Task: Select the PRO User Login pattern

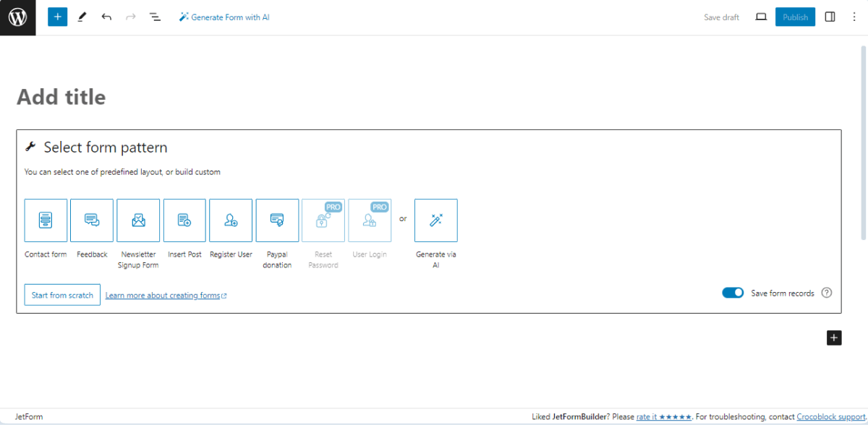Action: pos(370,220)
